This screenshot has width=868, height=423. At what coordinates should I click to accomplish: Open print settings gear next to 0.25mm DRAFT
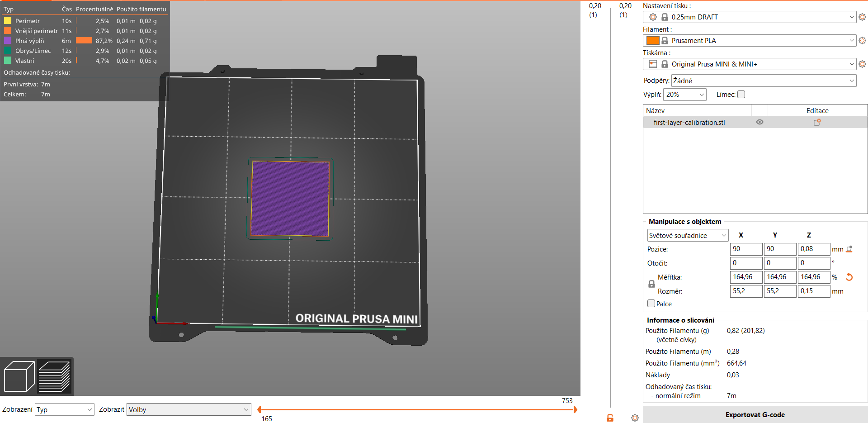point(862,17)
